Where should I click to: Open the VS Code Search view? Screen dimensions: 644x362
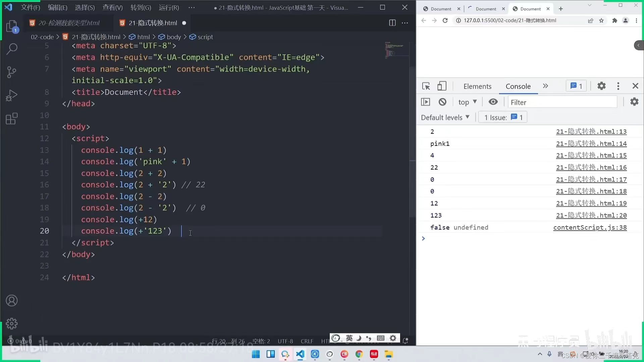pyautogui.click(x=12, y=49)
